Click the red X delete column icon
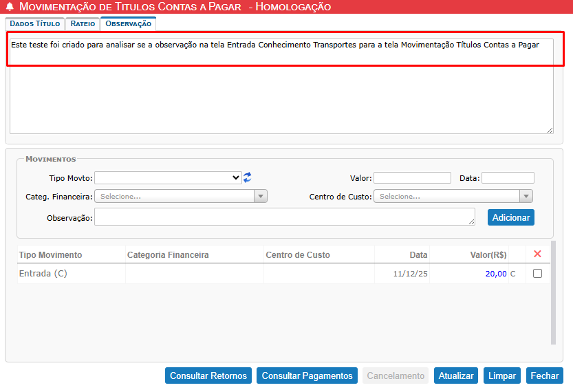Screen dimensions: 573x392 (x=537, y=254)
